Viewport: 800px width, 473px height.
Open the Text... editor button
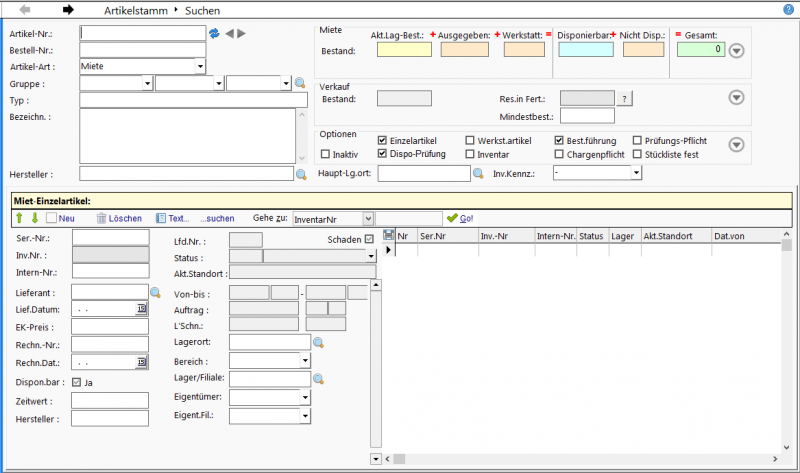coord(172,218)
